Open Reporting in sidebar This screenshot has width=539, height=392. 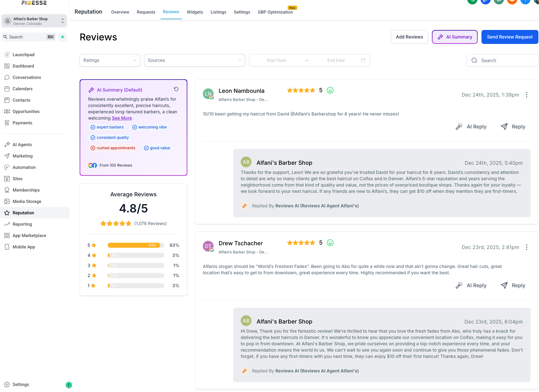point(35,224)
